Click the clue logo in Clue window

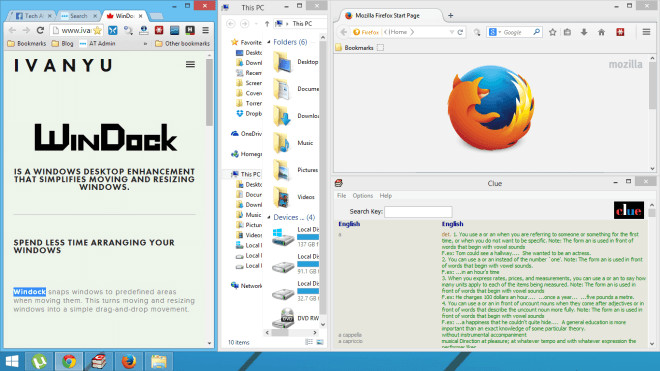[628, 210]
